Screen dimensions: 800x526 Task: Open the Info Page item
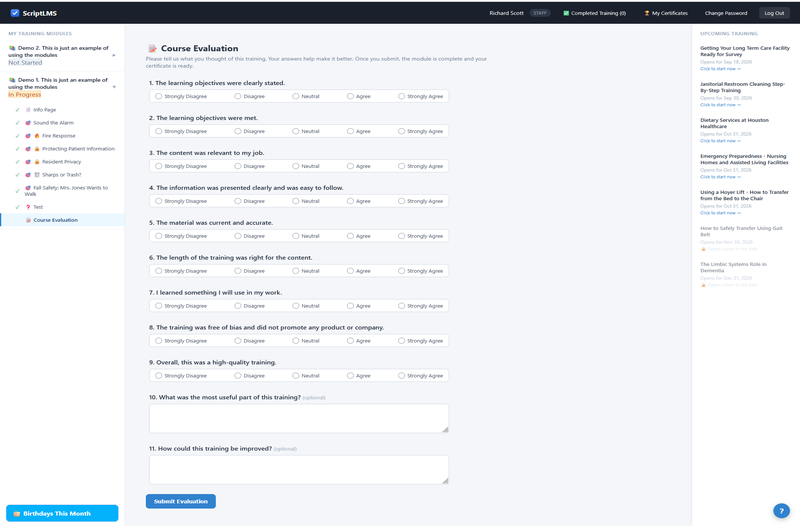(45, 110)
